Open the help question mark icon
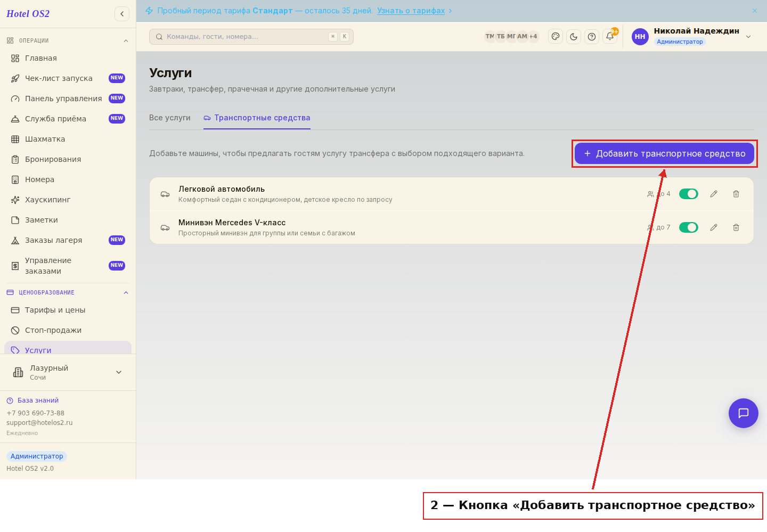The height and width of the screenshot is (532, 767). (x=592, y=37)
